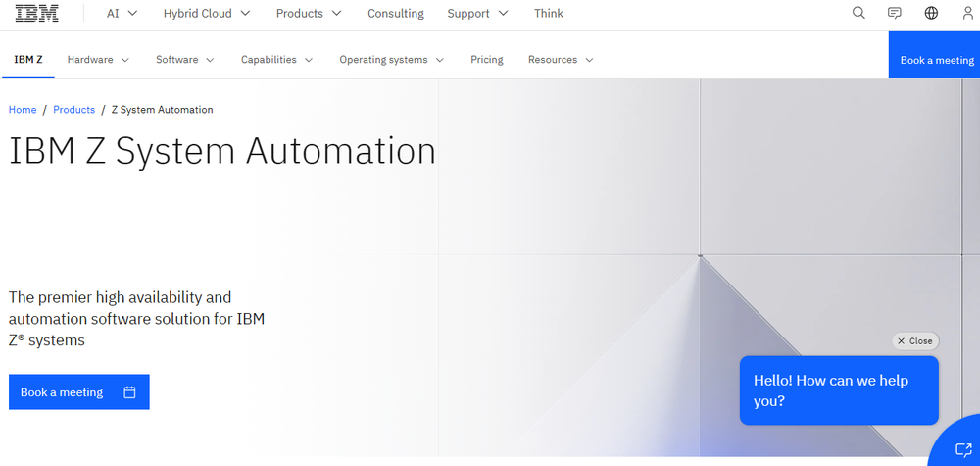Expand the Hardware dropdown
This screenshot has width=980, height=466.
(x=98, y=60)
